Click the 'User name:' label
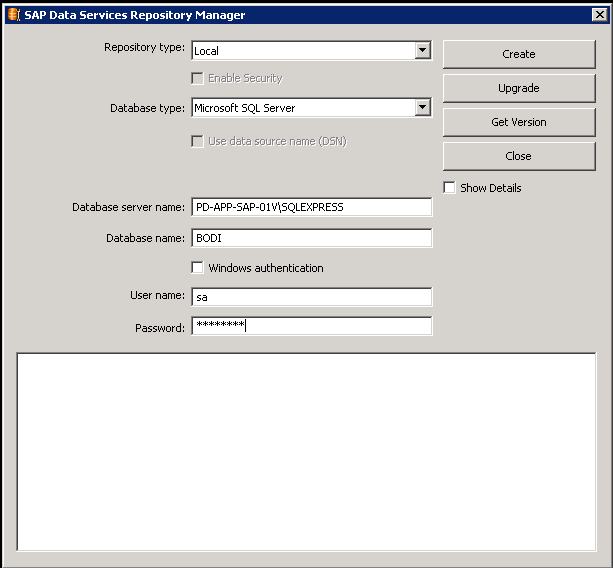 point(158,295)
